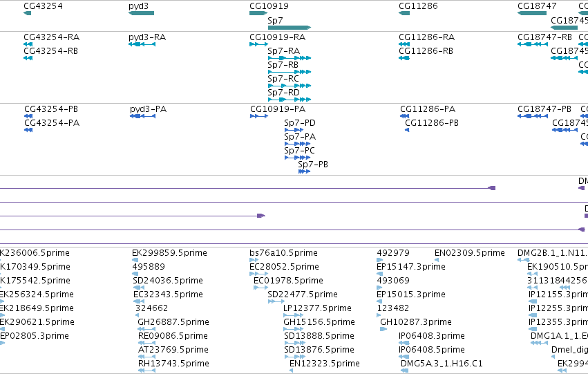Click the EK299859.5prime EST label
This screenshot has height=374, width=588.
coord(169,253)
